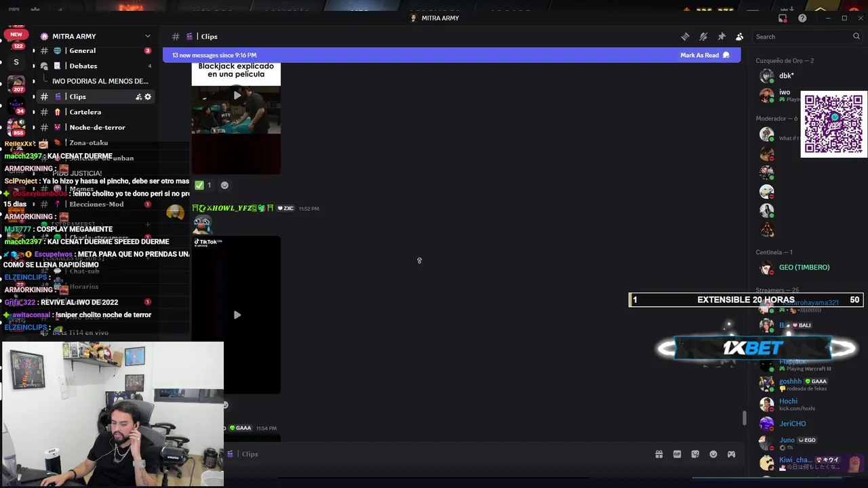Open the game controller apps icon
The image size is (868, 488).
click(731, 454)
